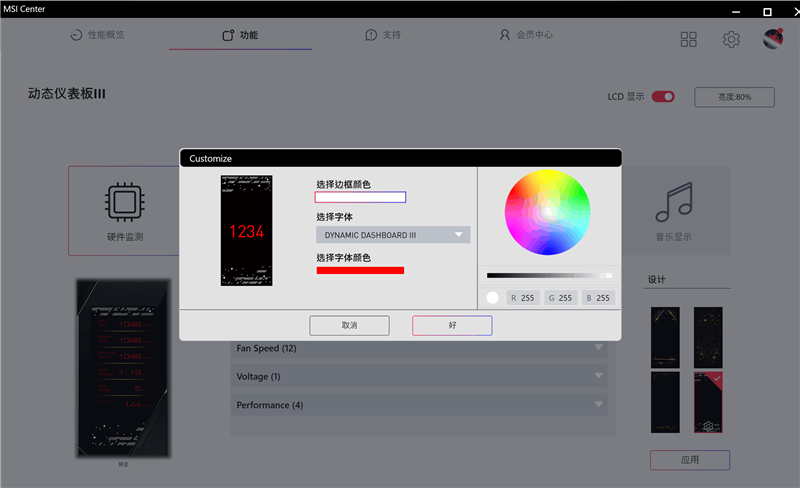Click the red font color swatch
Image resolution: width=800 pixels, height=488 pixels.
(x=360, y=271)
